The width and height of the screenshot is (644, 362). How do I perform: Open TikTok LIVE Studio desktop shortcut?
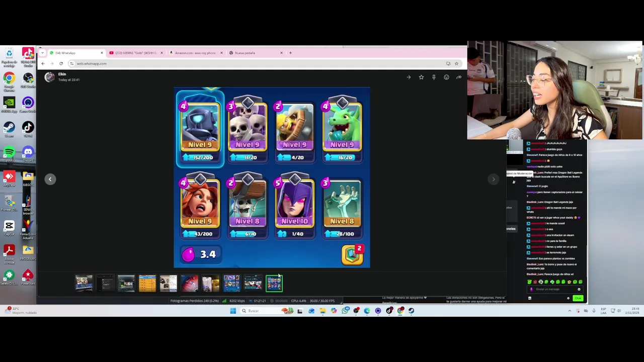[28, 57]
